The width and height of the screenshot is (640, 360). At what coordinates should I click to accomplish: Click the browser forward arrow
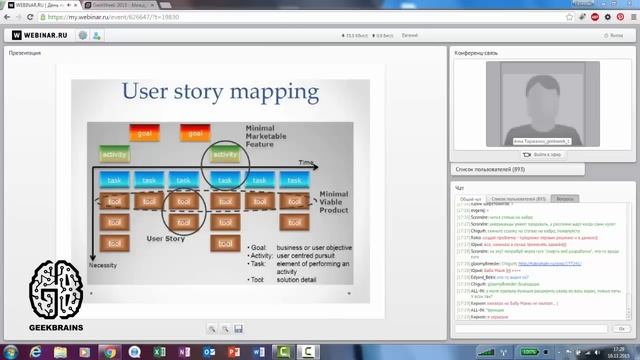(x=18, y=17)
